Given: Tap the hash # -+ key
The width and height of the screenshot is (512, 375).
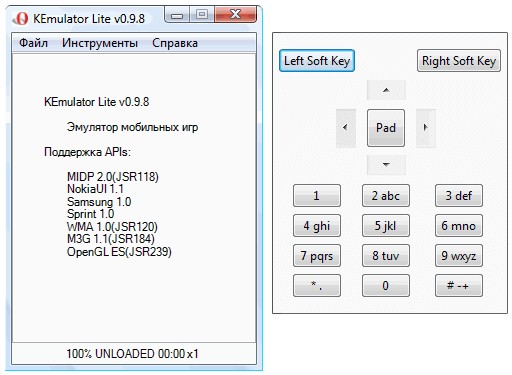Looking at the screenshot, I should (459, 286).
